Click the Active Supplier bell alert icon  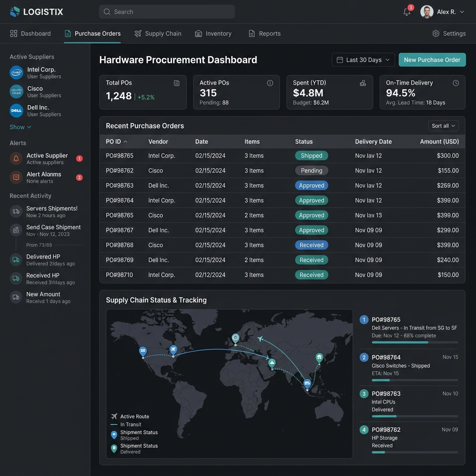[16, 159]
